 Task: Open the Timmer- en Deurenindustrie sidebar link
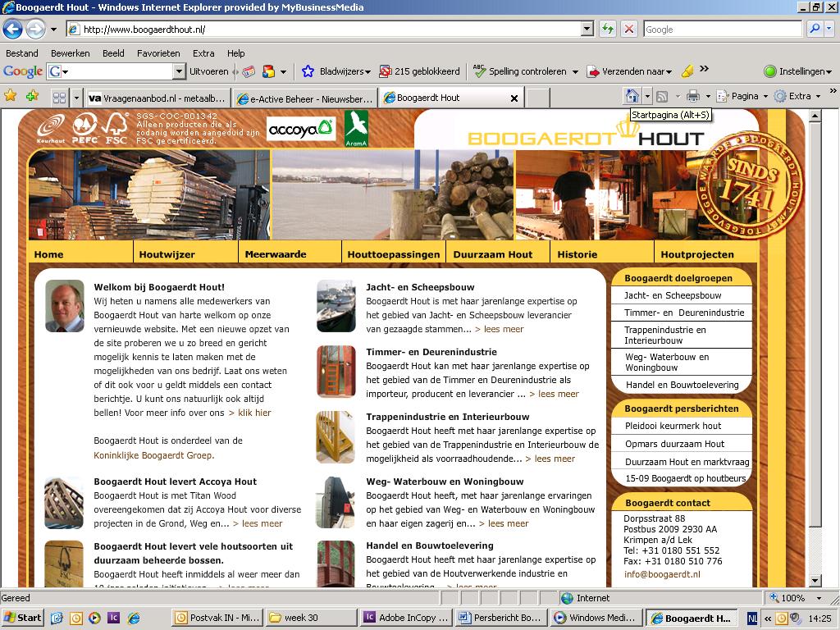click(684, 313)
